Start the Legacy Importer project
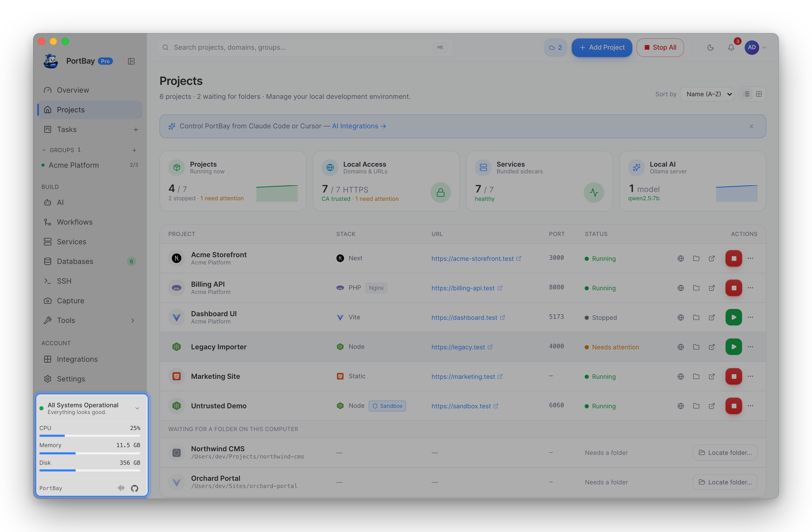The image size is (812, 532). [x=734, y=347]
